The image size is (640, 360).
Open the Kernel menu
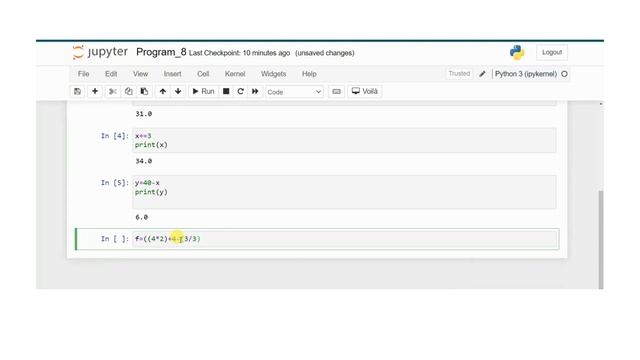pos(235,74)
